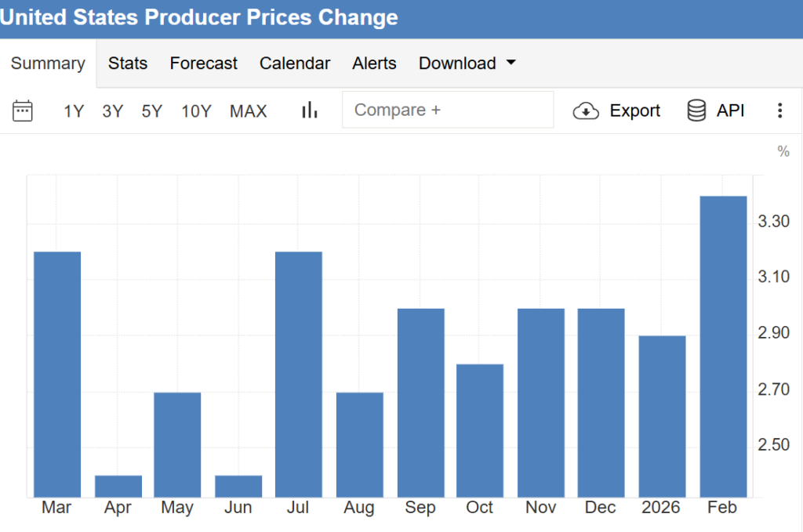Click the bar chart type icon
This screenshot has height=532, width=803.
310,110
